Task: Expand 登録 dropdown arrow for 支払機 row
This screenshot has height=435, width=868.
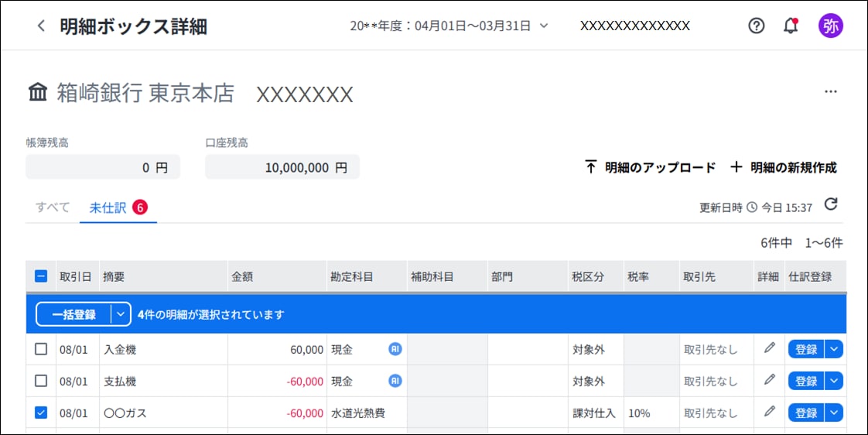Action: [x=834, y=381]
